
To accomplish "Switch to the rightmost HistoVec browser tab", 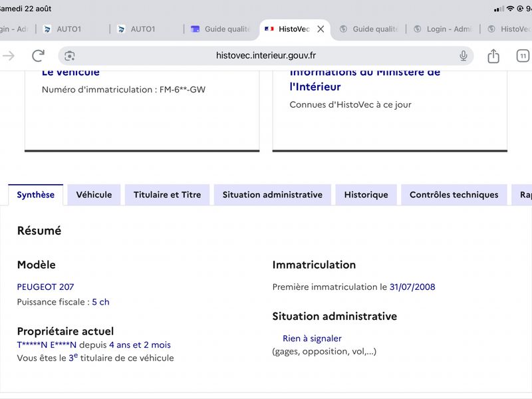I will [509, 29].
